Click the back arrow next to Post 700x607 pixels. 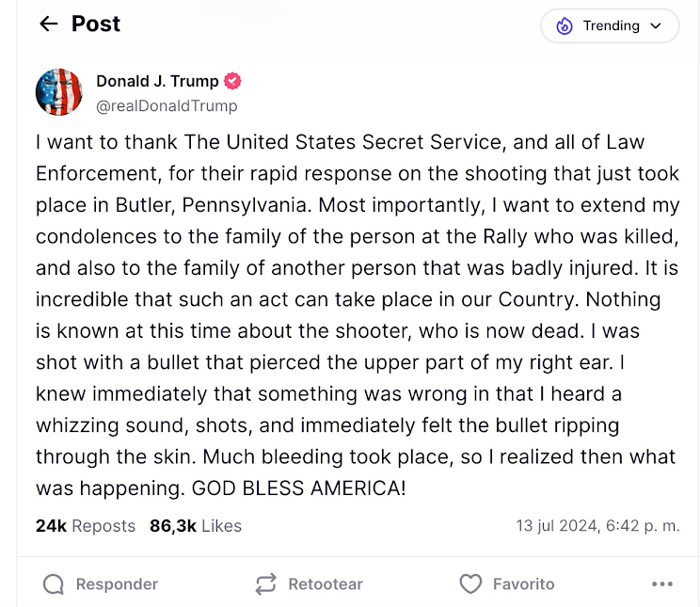coord(49,24)
